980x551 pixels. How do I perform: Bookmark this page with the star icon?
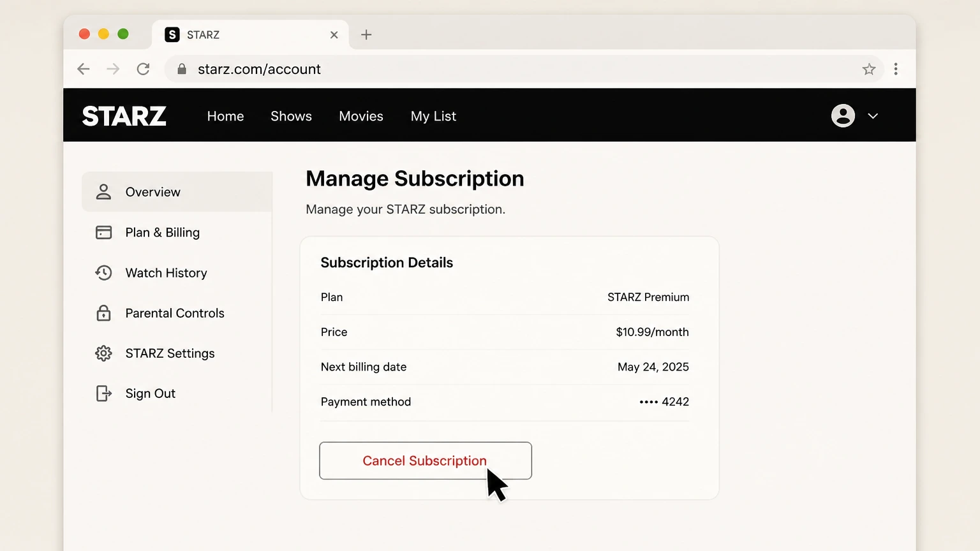click(869, 69)
